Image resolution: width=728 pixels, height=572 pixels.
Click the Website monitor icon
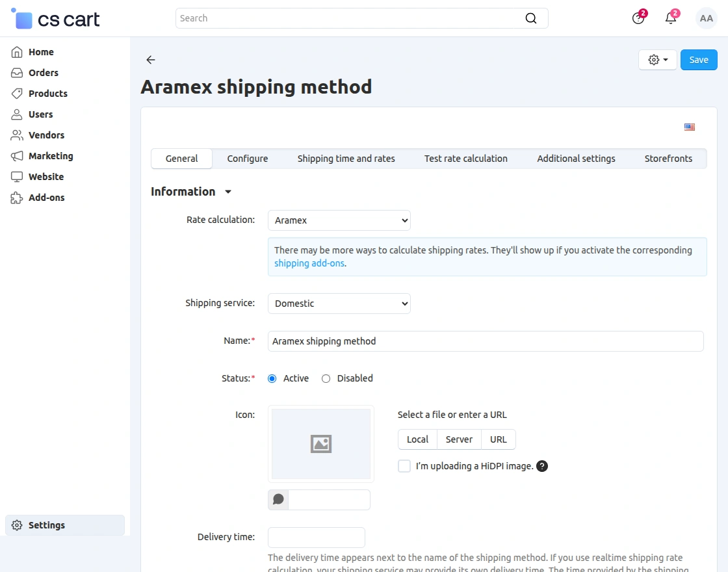click(x=17, y=177)
